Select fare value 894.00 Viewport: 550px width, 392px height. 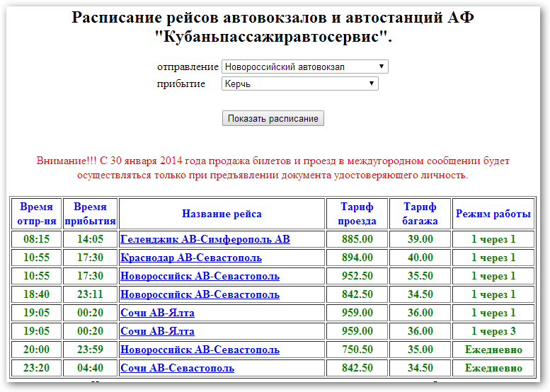pos(357,258)
